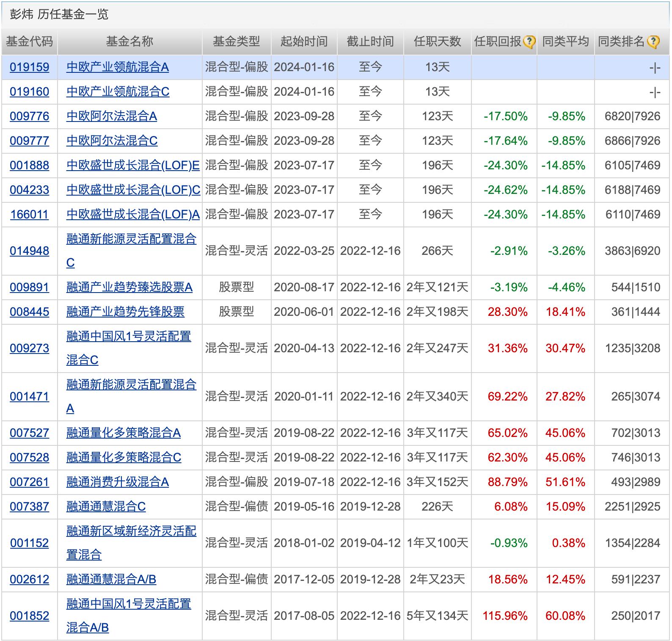Viewport: 672px width, 641px height.
Task: Open fund code 007527 link
Action: [x=29, y=433]
